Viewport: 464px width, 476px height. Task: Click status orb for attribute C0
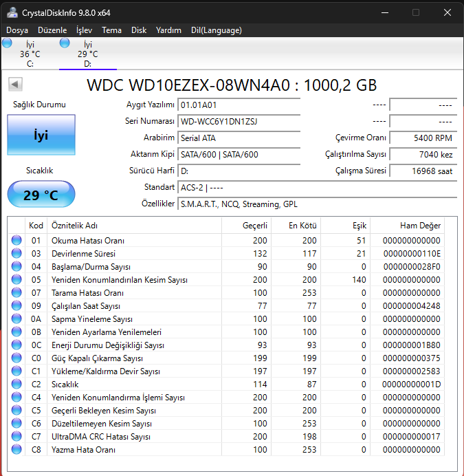click(x=16, y=358)
